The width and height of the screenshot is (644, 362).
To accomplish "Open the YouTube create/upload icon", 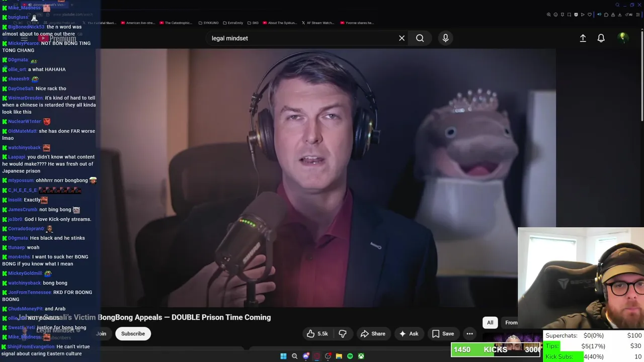I will click(x=583, y=38).
